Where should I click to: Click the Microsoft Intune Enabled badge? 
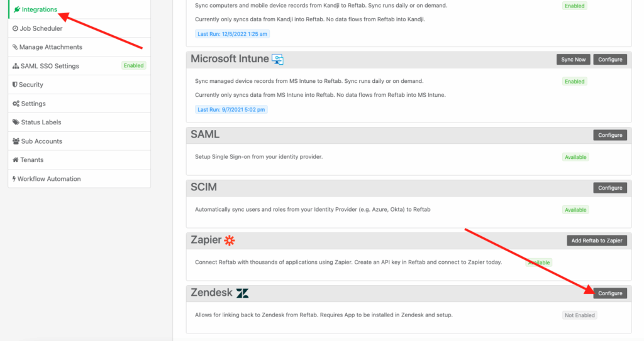(575, 82)
